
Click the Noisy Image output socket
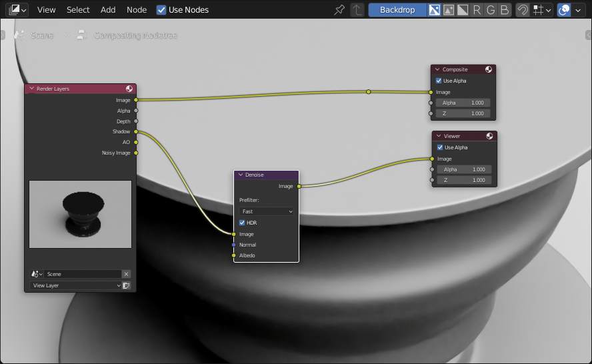pyautogui.click(x=136, y=153)
